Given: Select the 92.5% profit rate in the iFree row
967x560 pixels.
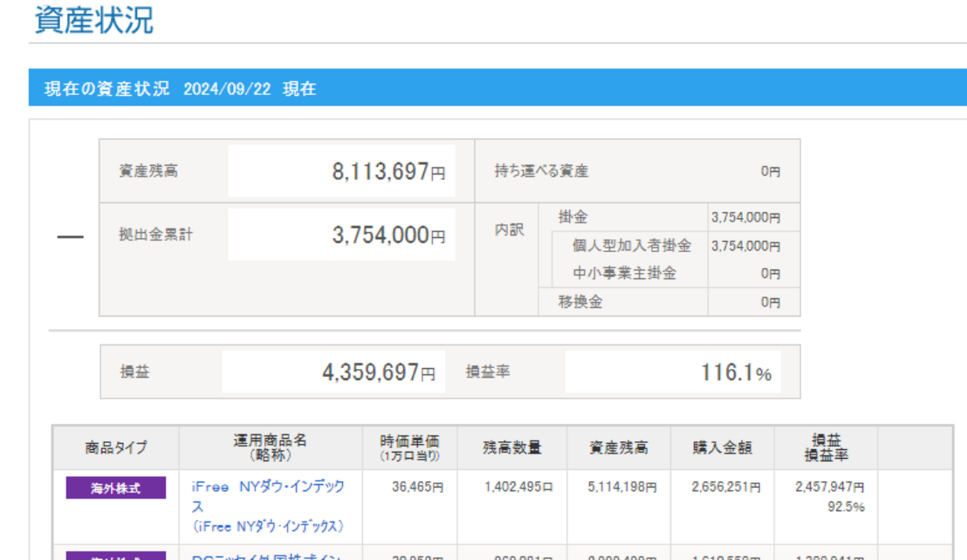Looking at the screenshot, I should click(846, 508).
